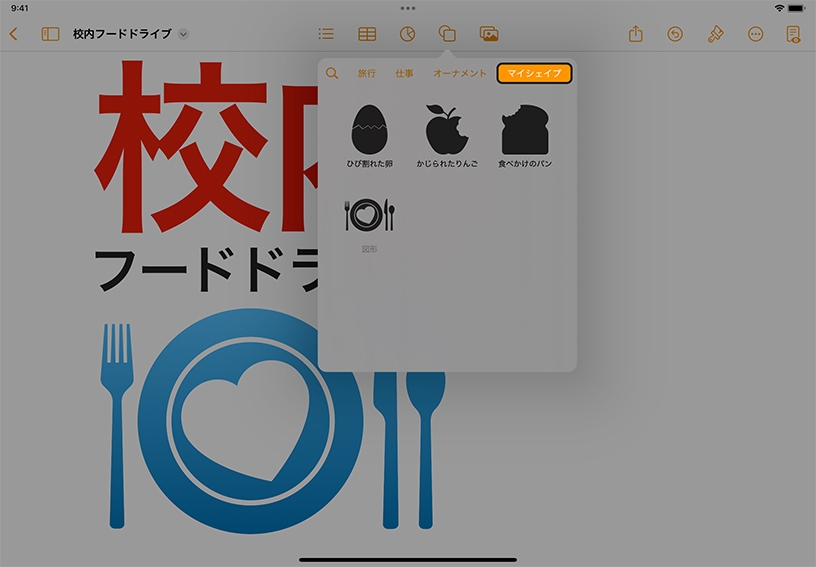
Task: Open the more options ellipsis menu
Action: [755, 34]
